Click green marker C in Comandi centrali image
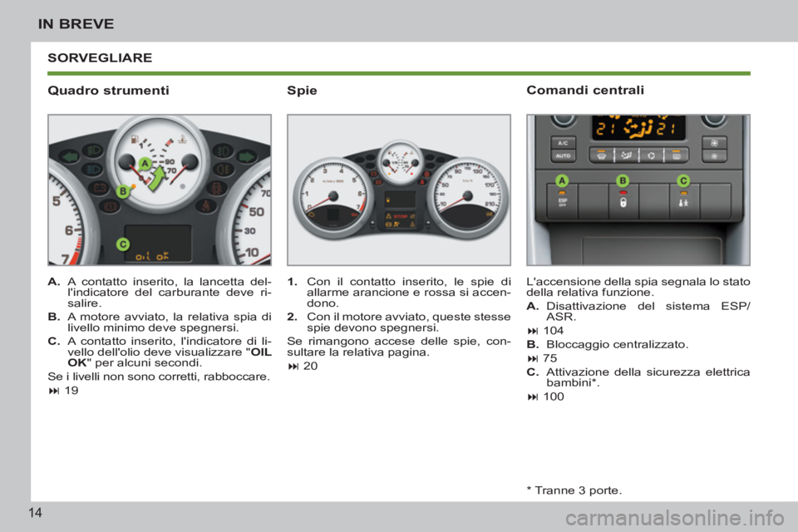Screen dimensions: 798x532 coord(683,180)
